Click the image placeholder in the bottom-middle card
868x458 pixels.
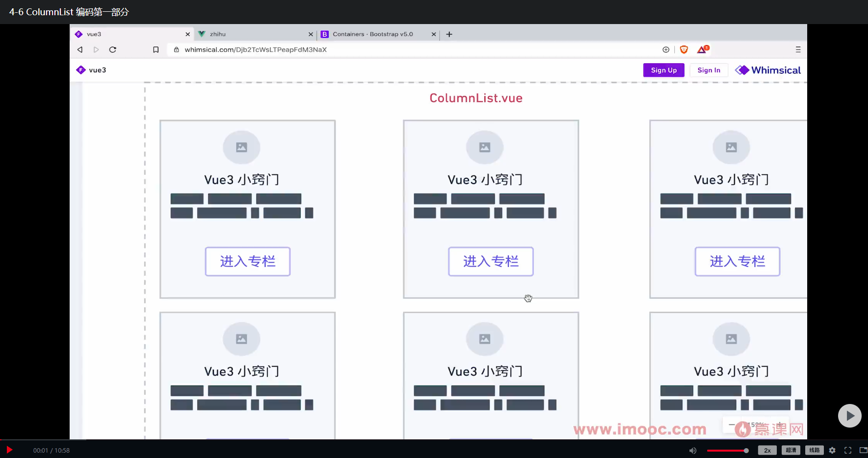(485, 339)
